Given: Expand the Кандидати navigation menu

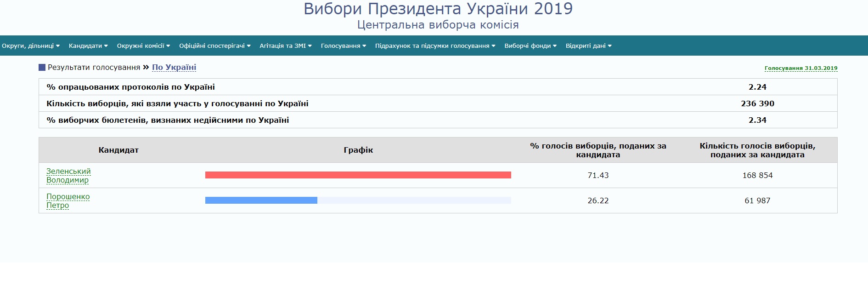Looking at the screenshot, I should pos(88,46).
